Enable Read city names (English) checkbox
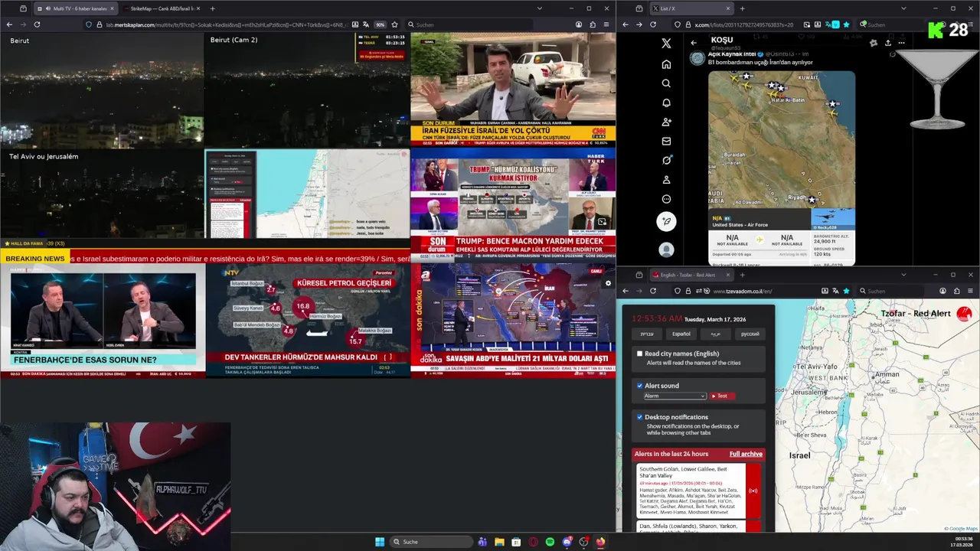The height and width of the screenshot is (551, 980). tap(639, 354)
